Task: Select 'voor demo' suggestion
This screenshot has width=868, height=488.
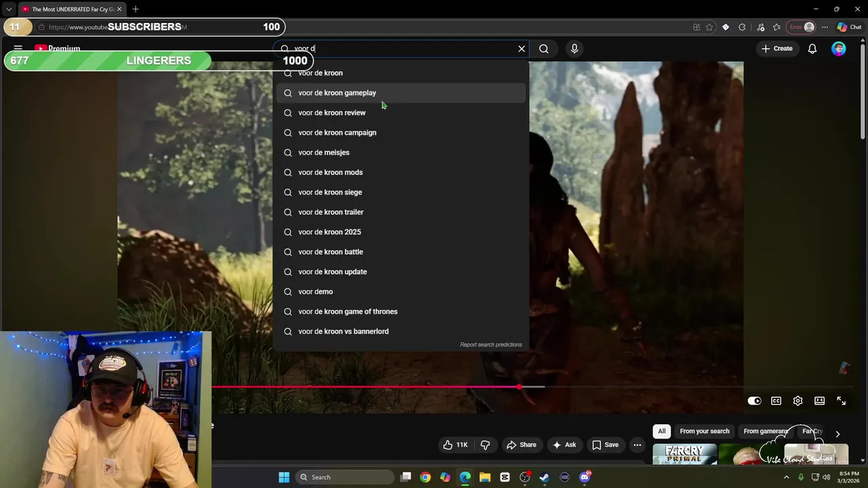Action: (401, 291)
